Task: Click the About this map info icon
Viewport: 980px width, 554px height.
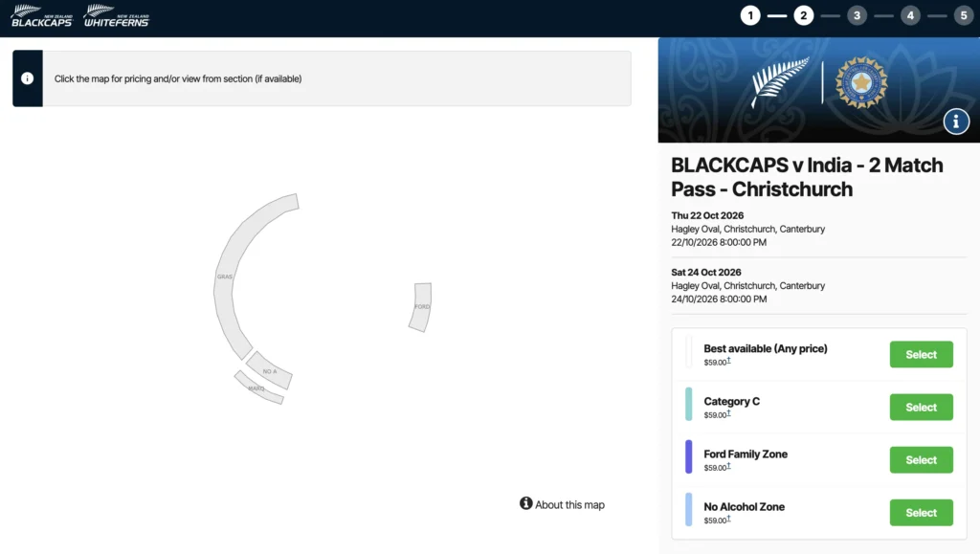Action: [x=525, y=503]
